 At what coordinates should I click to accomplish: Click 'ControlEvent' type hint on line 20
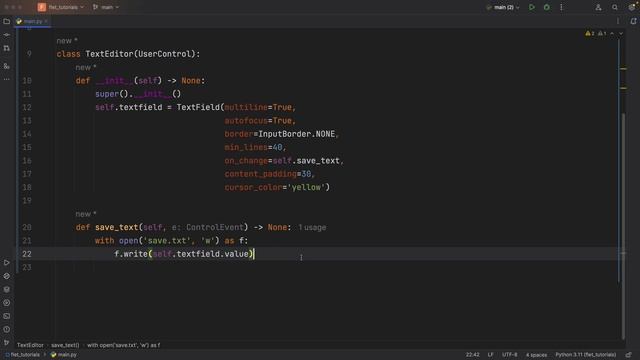coord(215,227)
